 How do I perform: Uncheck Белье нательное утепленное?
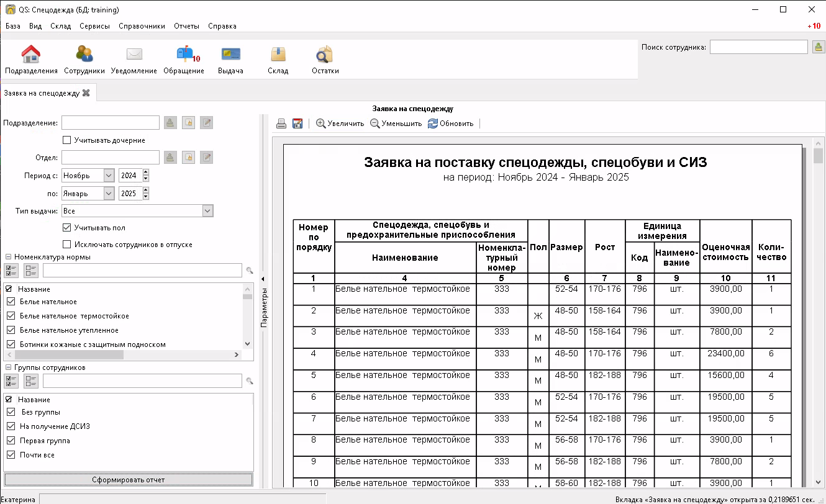click(11, 330)
